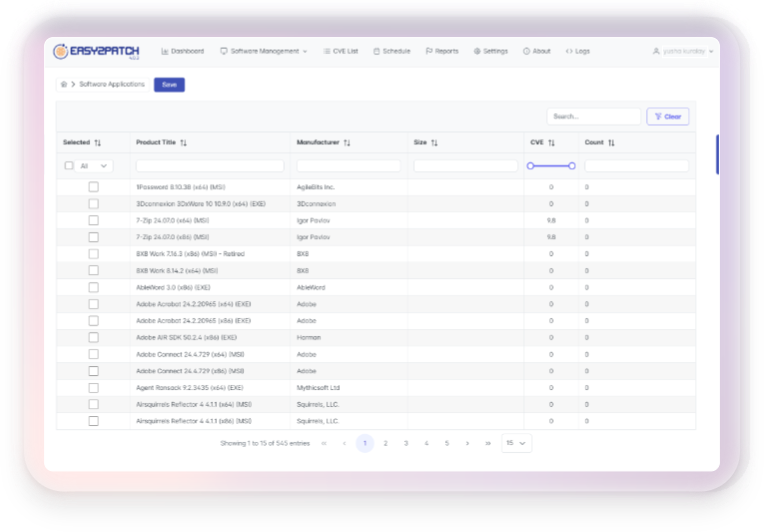Screen dimensions: 764x532
Task: Click the home breadcrumb icon
Action: [x=64, y=84]
